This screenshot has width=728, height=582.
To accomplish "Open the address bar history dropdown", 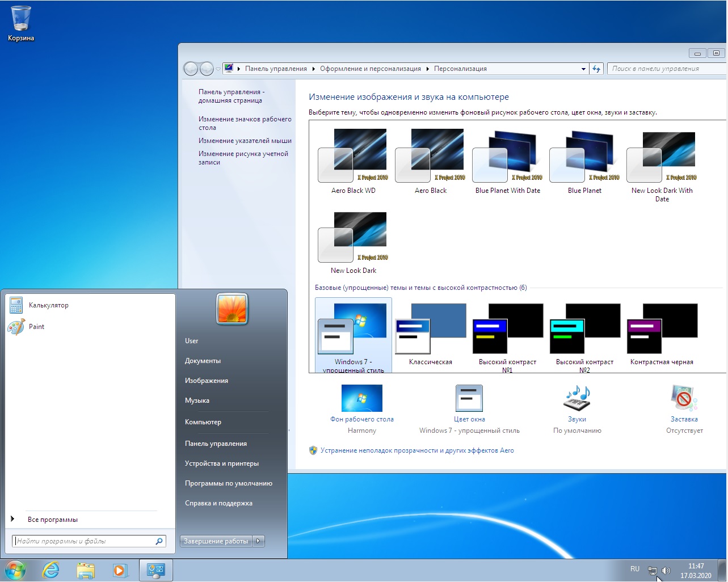I will [x=583, y=69].
